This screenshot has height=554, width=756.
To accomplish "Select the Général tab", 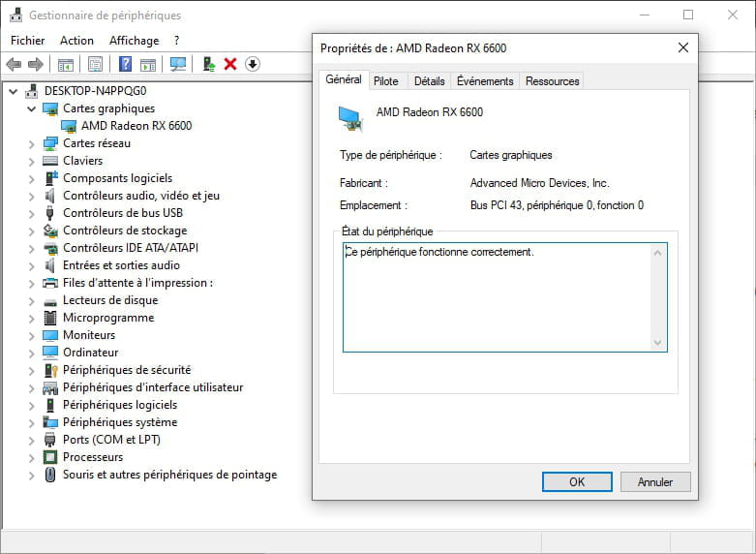I will pyautogui.click(x=344, y=79).
